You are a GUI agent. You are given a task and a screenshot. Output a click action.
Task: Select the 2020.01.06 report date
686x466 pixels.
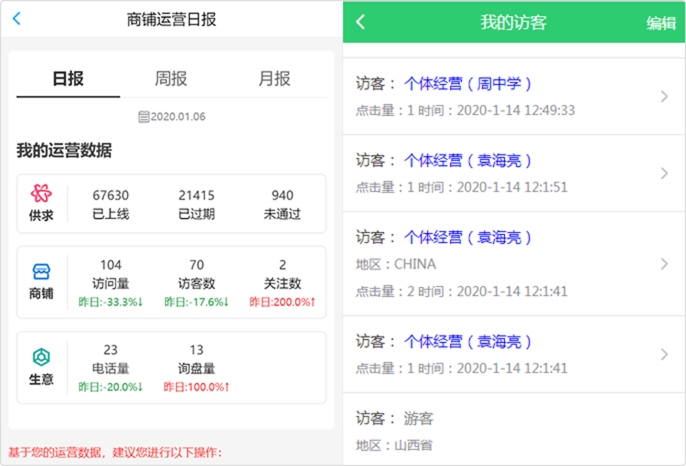click(177, 117)
